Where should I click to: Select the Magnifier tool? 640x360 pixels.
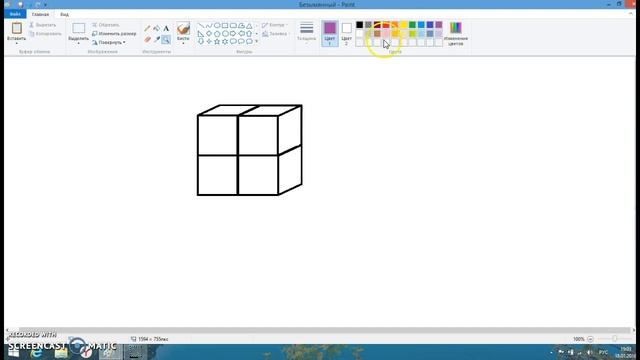click(166, 40)
